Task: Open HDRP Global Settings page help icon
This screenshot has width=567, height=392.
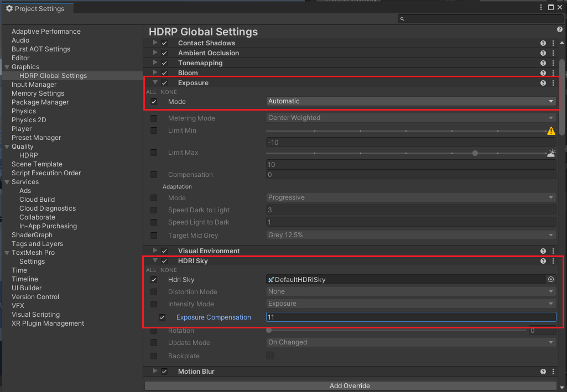Action: (559, 30)
